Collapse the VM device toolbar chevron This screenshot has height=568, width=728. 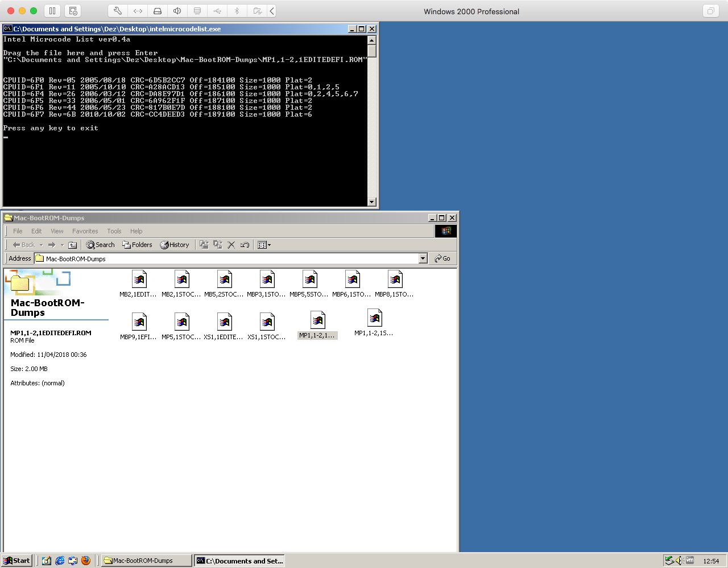tap(272, 11)
